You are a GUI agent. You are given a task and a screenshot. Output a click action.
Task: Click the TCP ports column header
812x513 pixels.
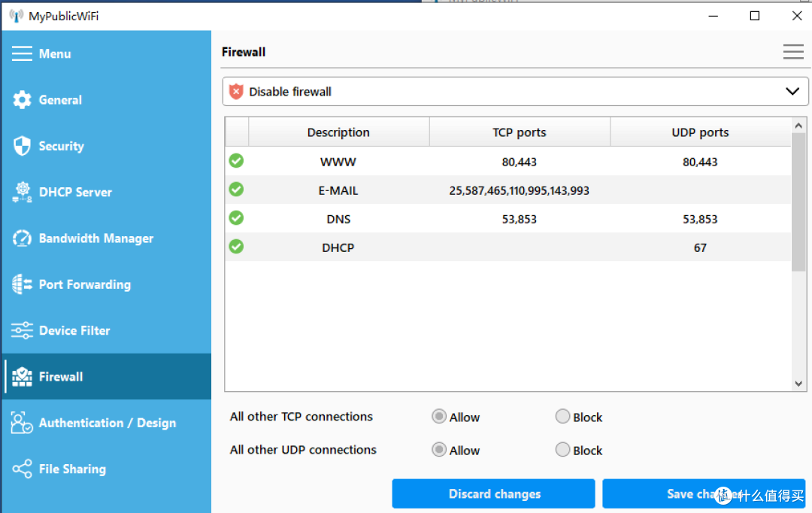[x=520, y=132]
